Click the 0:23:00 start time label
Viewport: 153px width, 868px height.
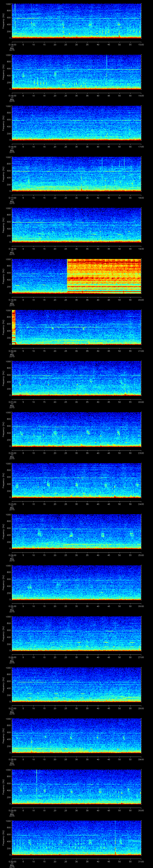(12, 504)
